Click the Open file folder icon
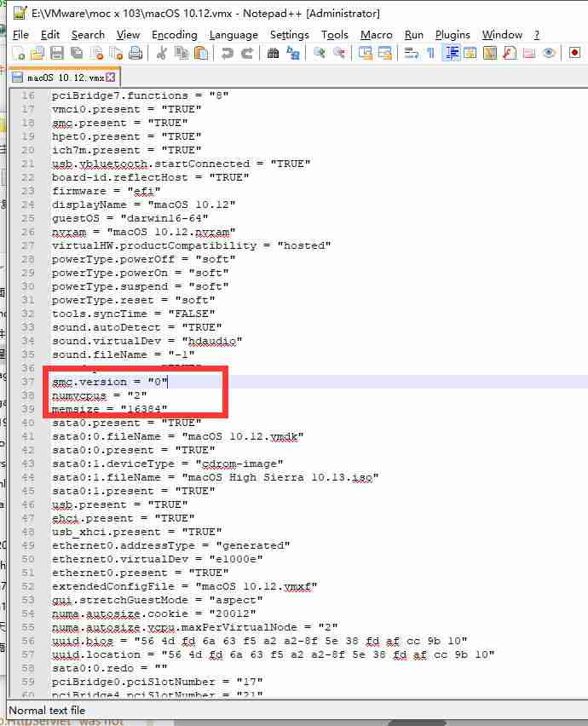 click(37, 53)
